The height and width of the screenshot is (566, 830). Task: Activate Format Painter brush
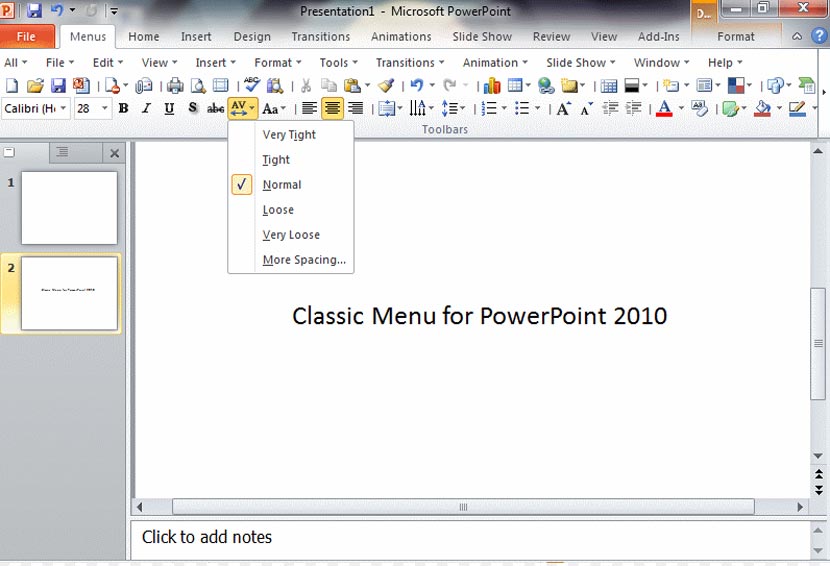[x=386, y=85]
